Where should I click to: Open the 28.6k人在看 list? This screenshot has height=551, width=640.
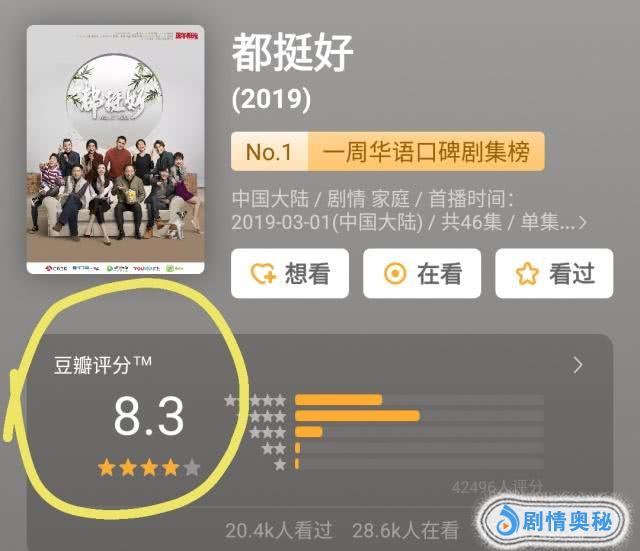point(405,531)
